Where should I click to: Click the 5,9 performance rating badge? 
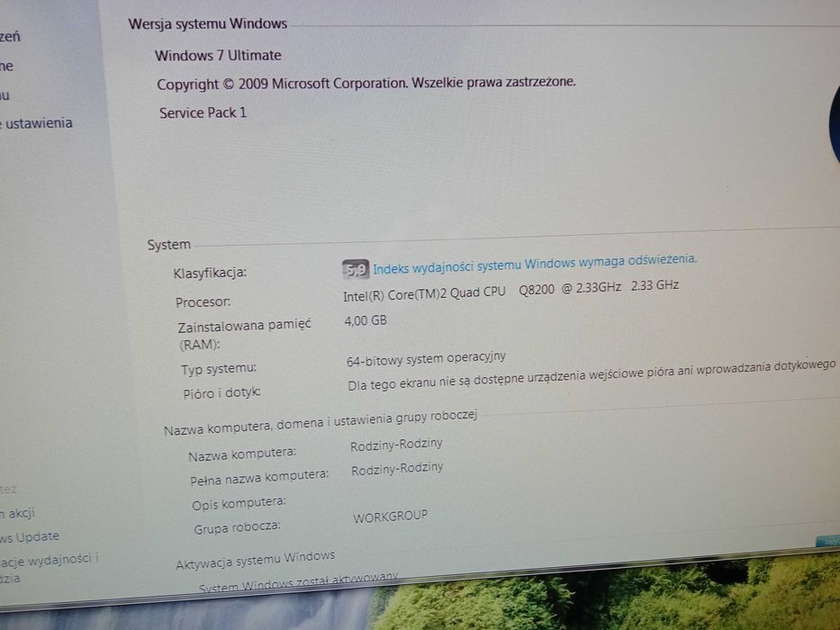coord(356,269)
